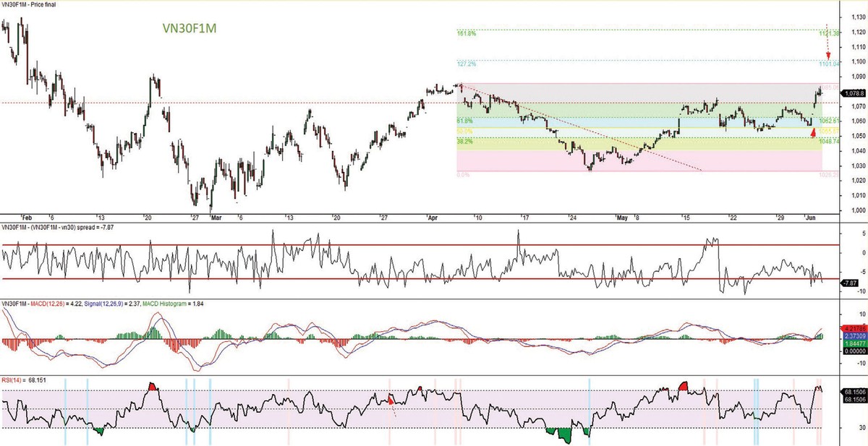Click the 61.8% Fibonacci retracement label
This screenshot has height=446, width=868.
[x=464, y=121]
